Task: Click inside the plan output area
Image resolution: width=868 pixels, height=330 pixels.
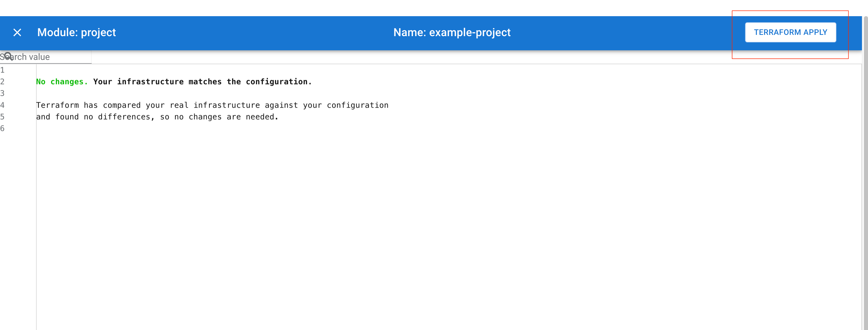Action: click(270, 169)
